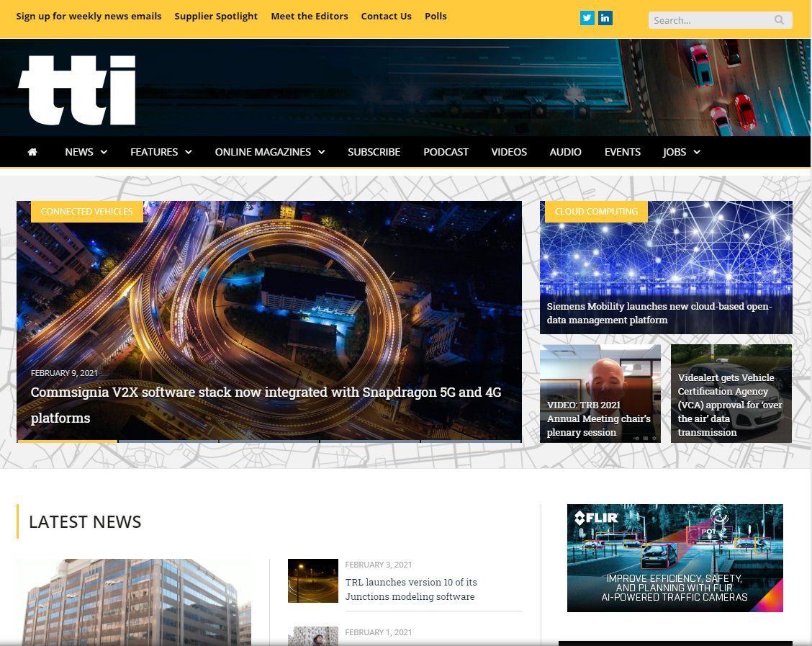The height and width of the screenshot is (646, 812).
Task: Click the office building news thumbnail
Action: coord(134,602)
